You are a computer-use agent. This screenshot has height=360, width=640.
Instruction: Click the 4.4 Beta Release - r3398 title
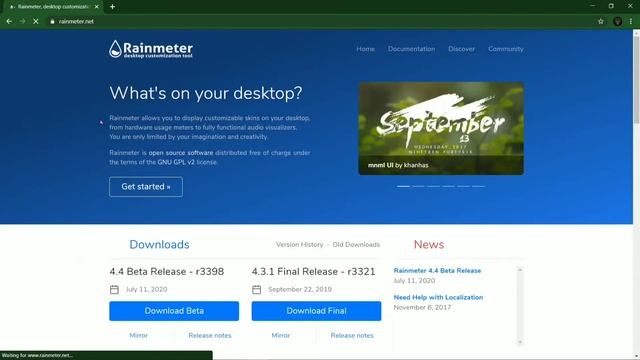pos(167,271)
